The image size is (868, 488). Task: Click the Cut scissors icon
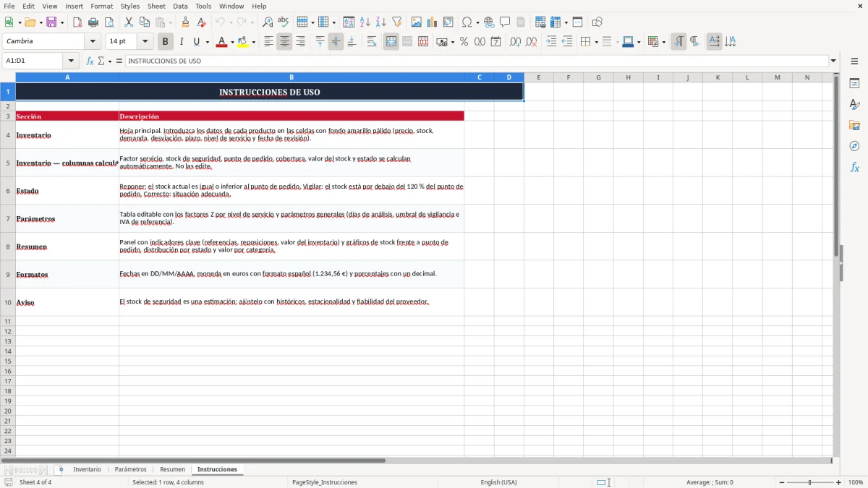tap(129, 22)
